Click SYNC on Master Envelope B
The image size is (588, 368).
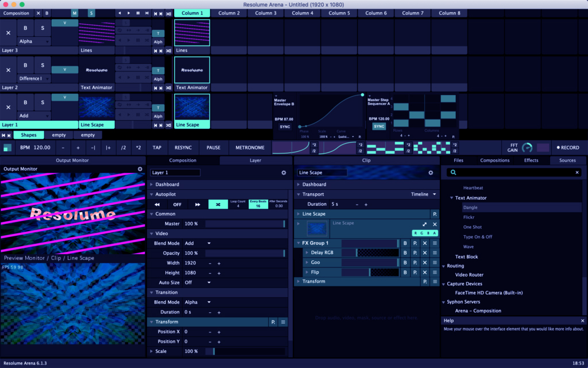pyautogui.click(x=285, y=127)
